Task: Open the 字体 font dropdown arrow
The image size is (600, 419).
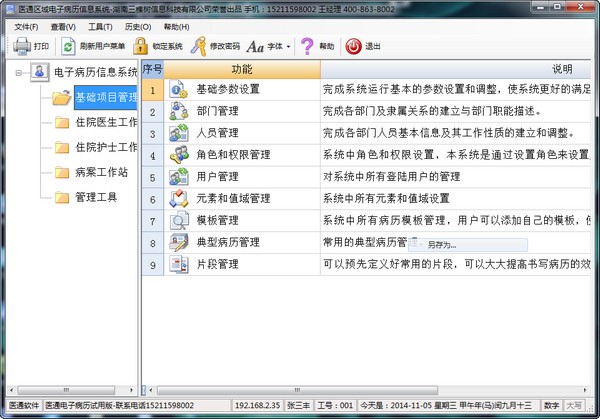Action: (x=288, y=46)
